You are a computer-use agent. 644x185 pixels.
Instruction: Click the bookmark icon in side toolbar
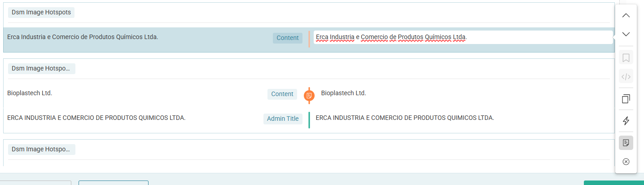click(x=626, y=58)
